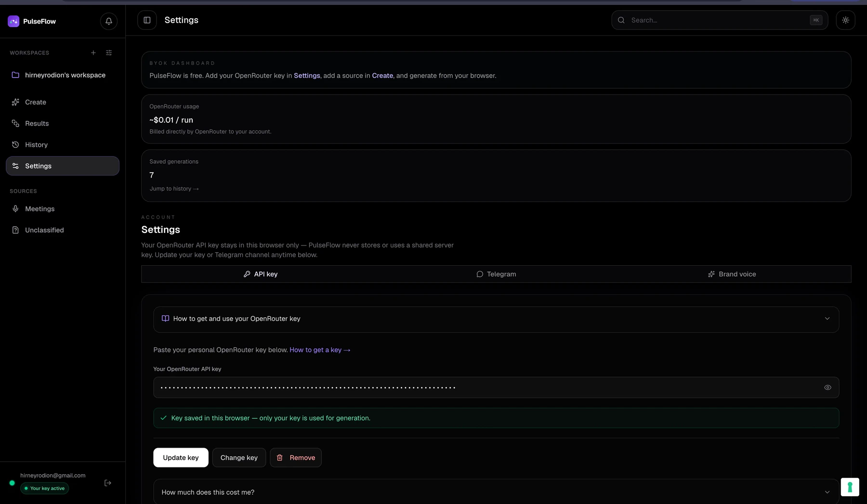Click the Results icon in sidebar
The image size is (867, 504).
click(15, 123)
